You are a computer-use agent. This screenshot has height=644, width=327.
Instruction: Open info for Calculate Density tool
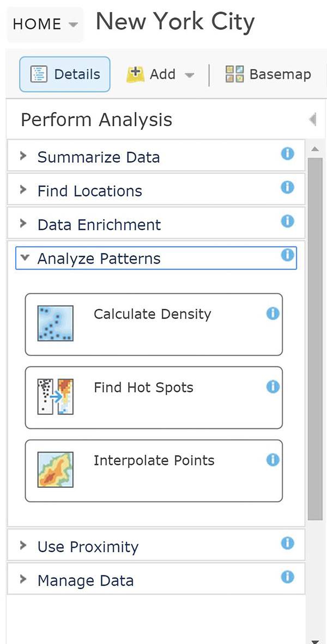tap(272, 314)
